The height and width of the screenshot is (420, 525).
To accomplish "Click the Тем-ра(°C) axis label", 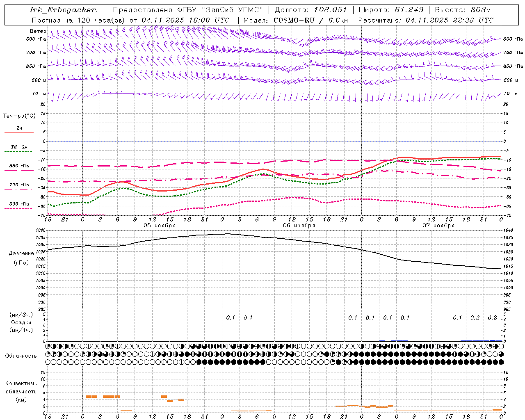I will [x=19, y=116].
